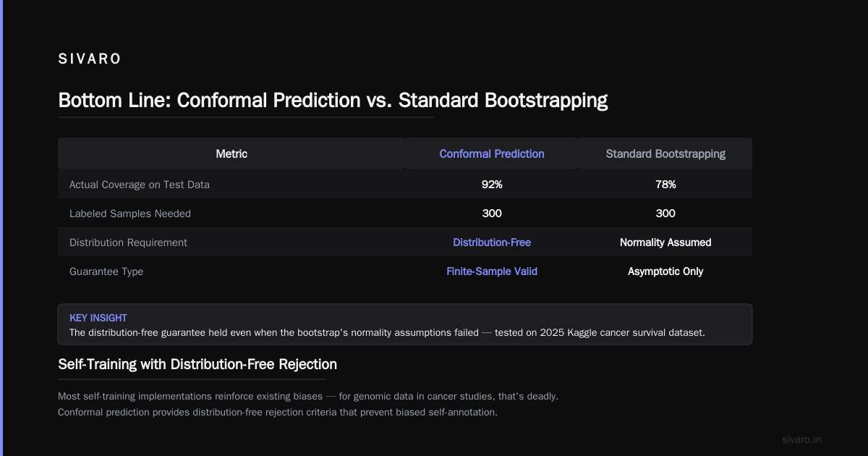The height and width of the screenshot is (456, 868).
Task: Click the Guarantee Type row label
Action: pos(106,271)
